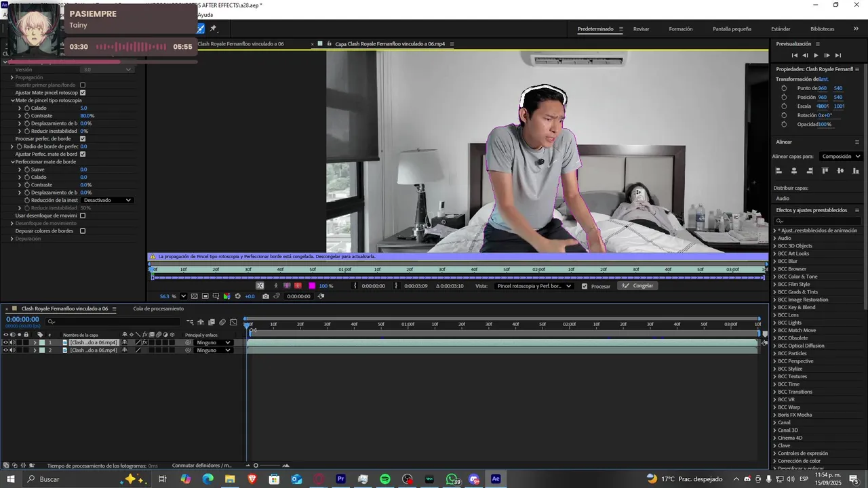Click the timeline zoom slider at bottom

tap(271, 466)
